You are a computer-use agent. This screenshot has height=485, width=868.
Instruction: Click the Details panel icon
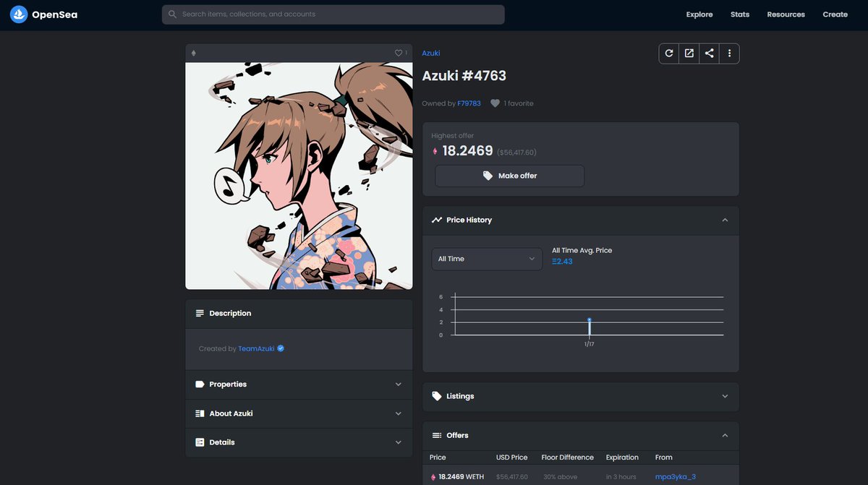[x=200, y=442]
